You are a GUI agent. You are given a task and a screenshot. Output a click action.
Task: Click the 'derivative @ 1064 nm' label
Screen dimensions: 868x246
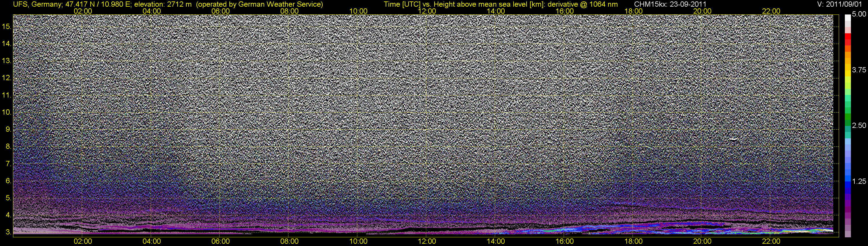(583, 4)
